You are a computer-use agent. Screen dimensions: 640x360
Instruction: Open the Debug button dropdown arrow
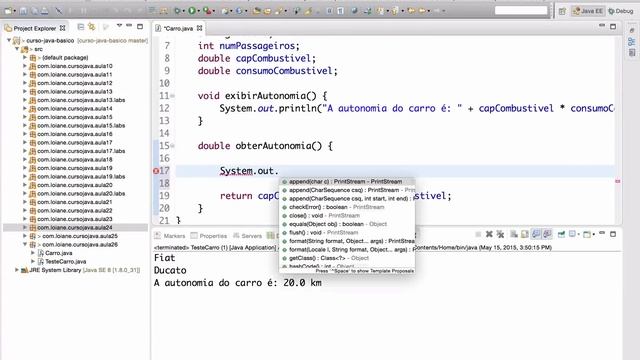pyautogui.click(x=183, y=11)
